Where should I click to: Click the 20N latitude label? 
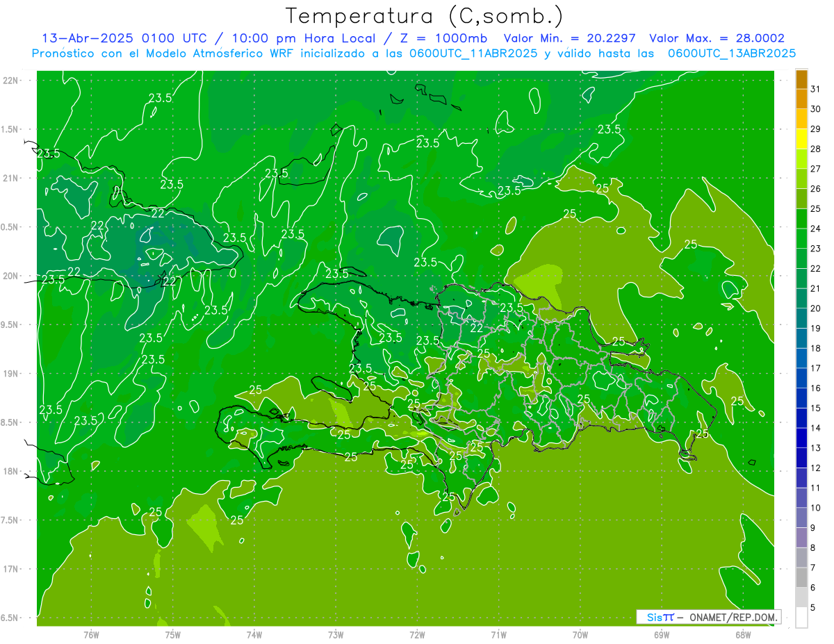[10, 276]
